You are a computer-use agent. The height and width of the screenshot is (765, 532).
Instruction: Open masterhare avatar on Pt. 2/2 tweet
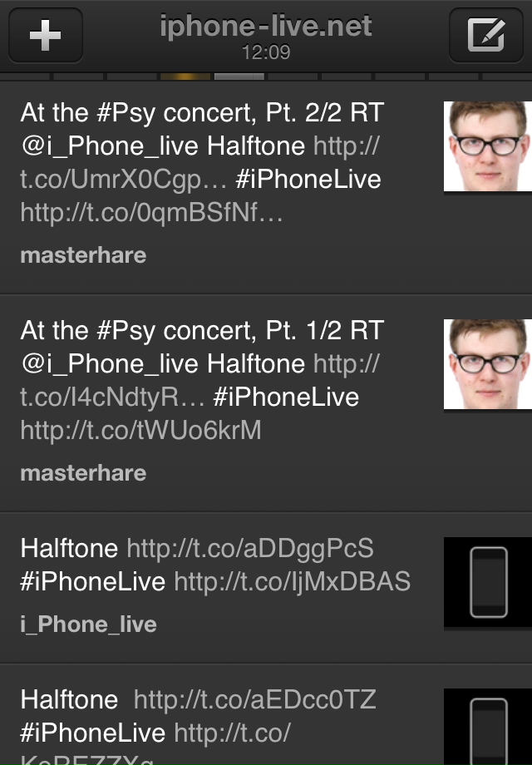[x=488, y=146]
